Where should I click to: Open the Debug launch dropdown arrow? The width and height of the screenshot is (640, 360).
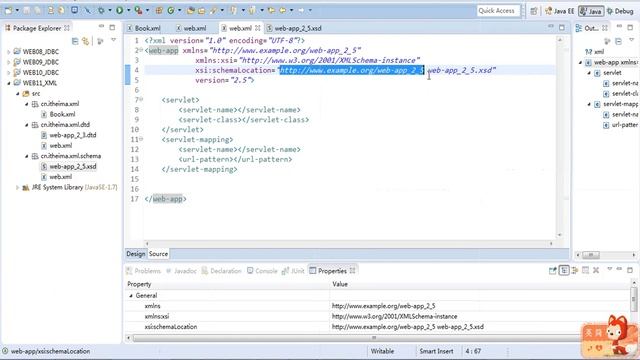(110, 10)
